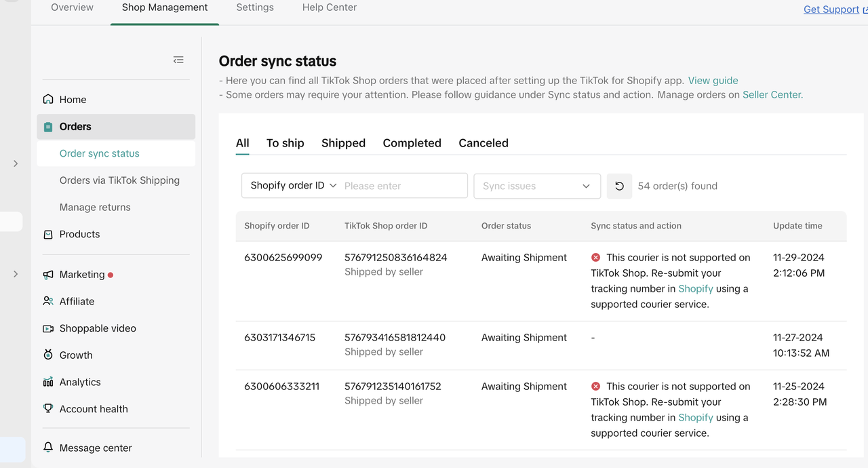Screen dimensions: 868x468
Task: Click the View guide link
Action: [713, 80]
